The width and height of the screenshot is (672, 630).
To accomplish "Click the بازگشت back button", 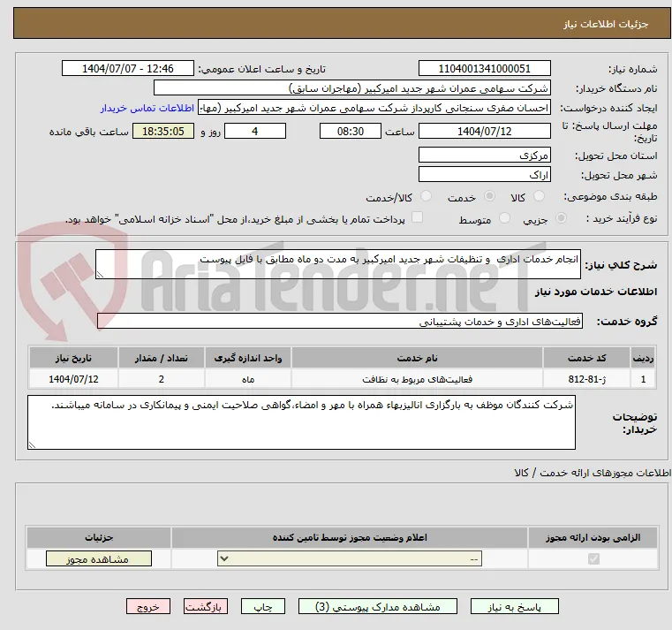I will (x=205, y=606).
